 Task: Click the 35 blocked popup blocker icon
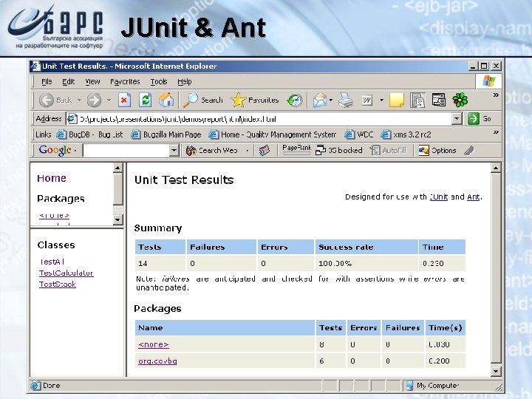tap(320, 150)
